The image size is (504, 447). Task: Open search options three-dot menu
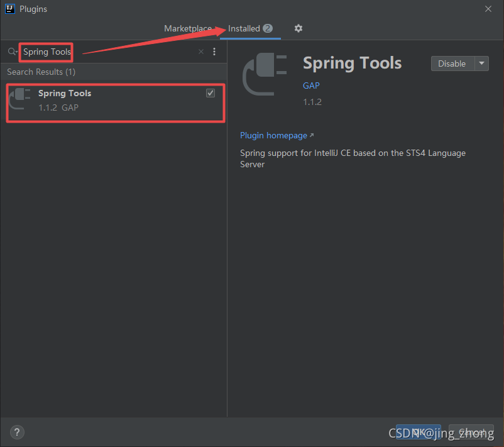click(x=214, y=52)
